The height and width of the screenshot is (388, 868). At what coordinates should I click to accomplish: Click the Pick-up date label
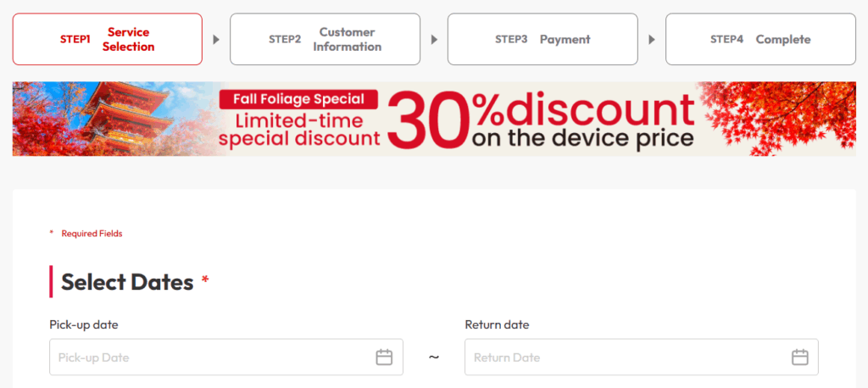[x=84, y=324]
